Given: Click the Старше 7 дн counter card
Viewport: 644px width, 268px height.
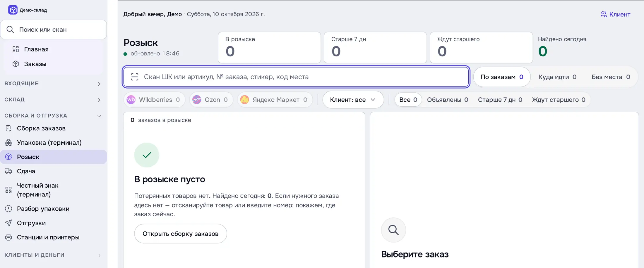Looking at the screenshot, I should (x=375, y=47).
